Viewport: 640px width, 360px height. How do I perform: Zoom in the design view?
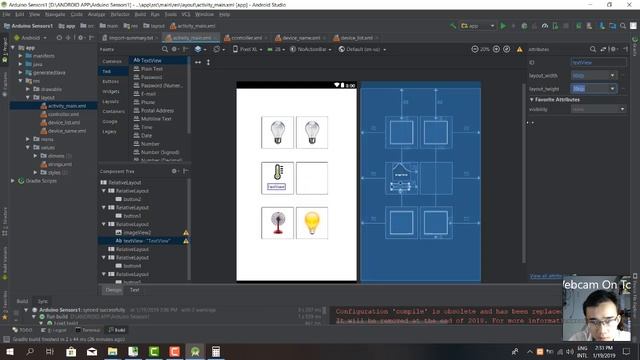coord(496,49)
